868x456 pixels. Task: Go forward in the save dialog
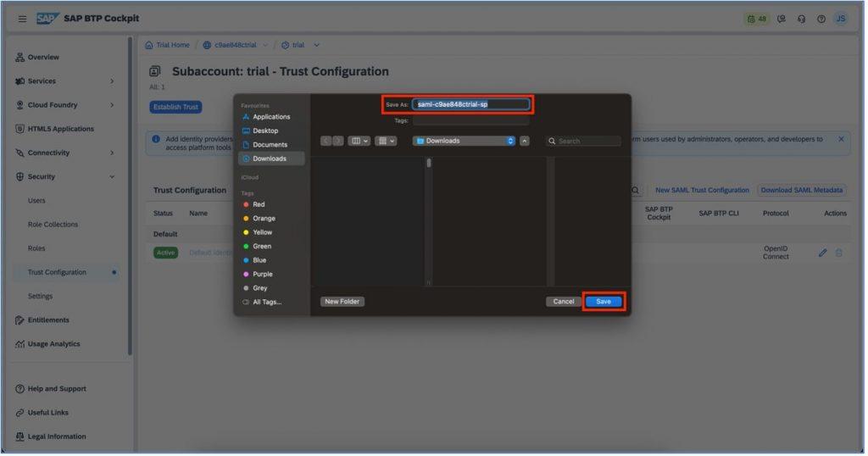(339, 141)
